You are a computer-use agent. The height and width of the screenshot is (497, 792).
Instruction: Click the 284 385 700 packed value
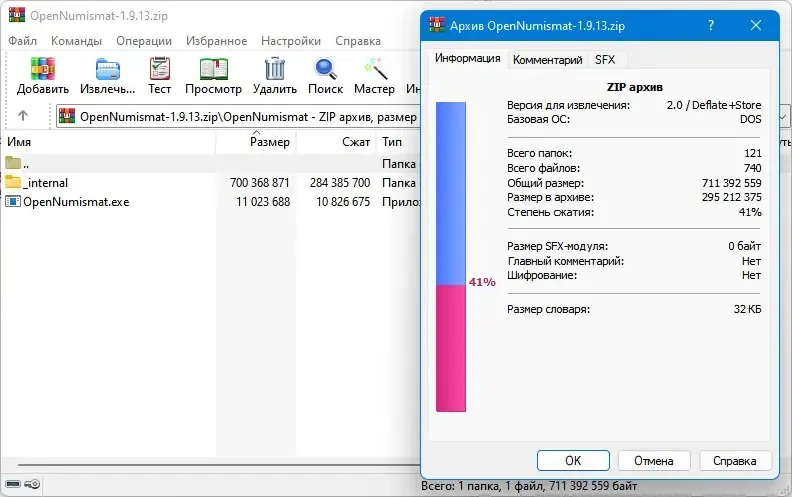click(340, 182)
